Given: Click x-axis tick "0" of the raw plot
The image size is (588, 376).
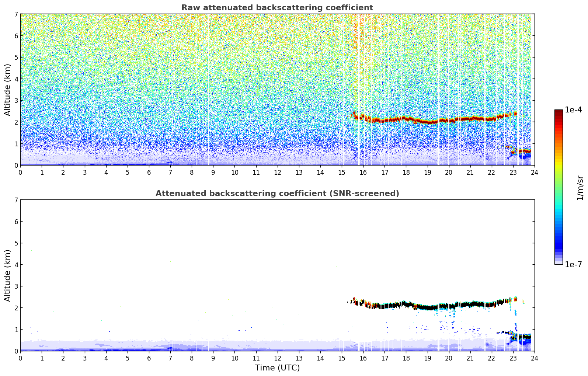Looking at the screenshot, I should click(x=20, y=172).
